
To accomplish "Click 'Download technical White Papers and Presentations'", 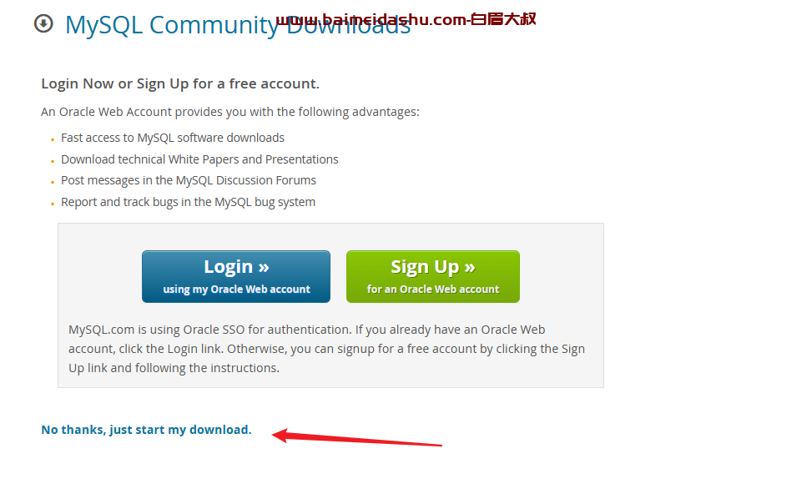I will pyautogui.click(x=199, y=159).
